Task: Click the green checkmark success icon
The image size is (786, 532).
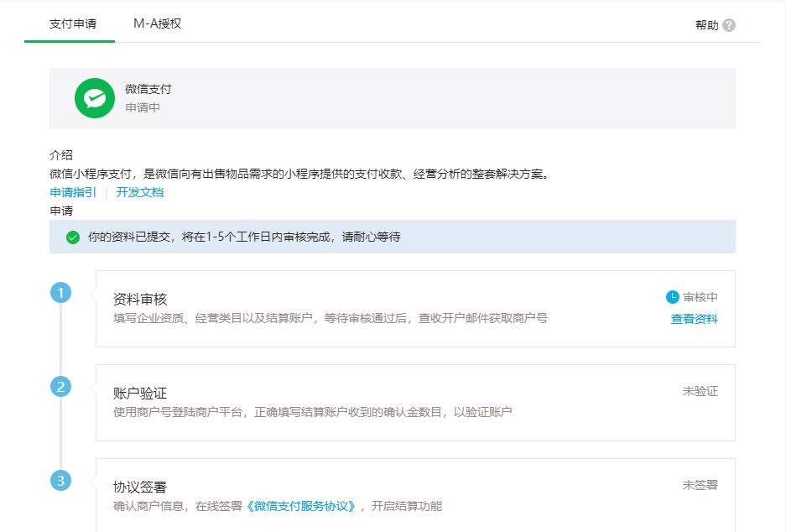Action: click(x=73, y=237)
